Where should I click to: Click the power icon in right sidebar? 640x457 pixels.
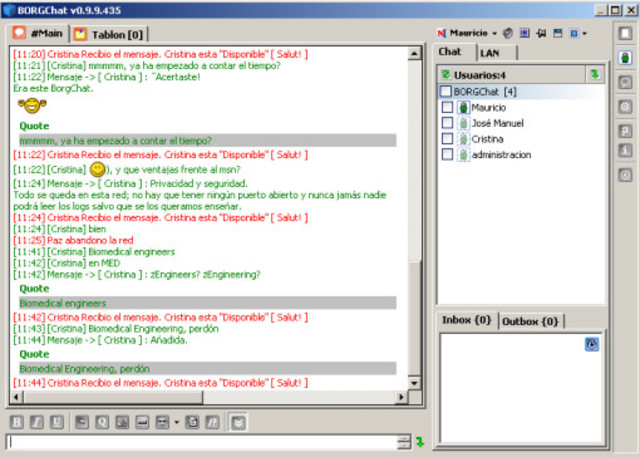coord(625,175)
